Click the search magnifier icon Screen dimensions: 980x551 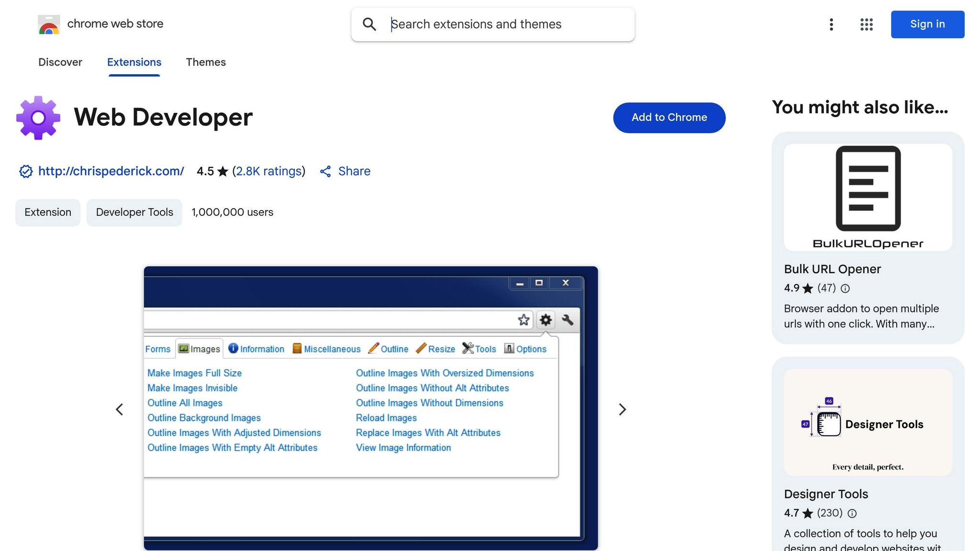click(x=369, y=24)
